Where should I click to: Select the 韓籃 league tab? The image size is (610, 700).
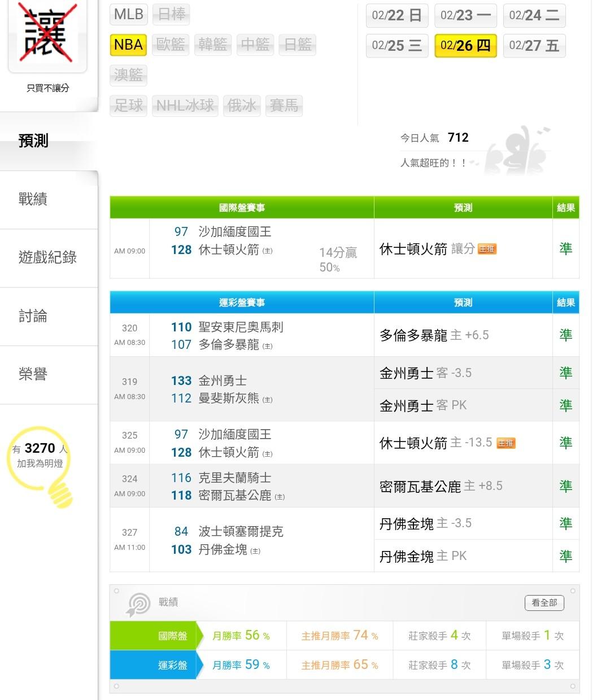(213, 45)
